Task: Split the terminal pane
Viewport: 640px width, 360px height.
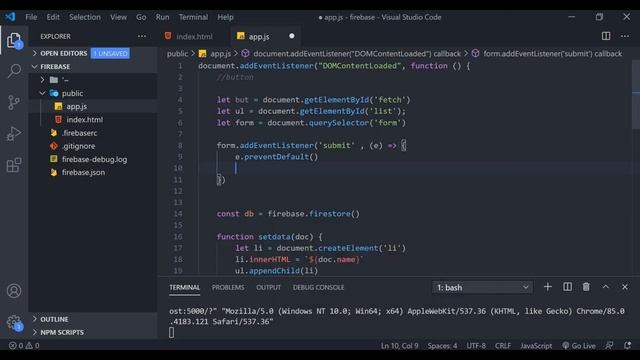Action: pyautogui.click(x=567, y=287)
